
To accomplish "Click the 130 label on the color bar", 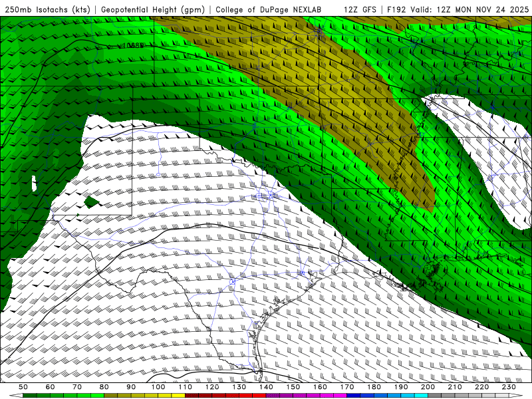I will pyautogui.click(x=239, y=387).
